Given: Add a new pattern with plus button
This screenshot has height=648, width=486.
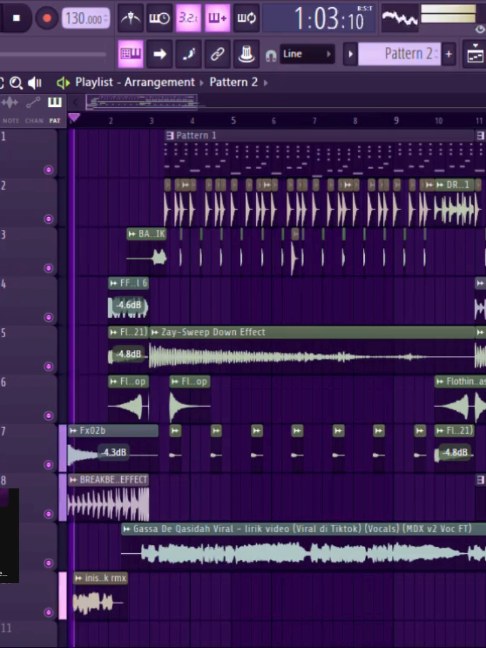Looking at the screenshot, I should (x=449, y=54).
